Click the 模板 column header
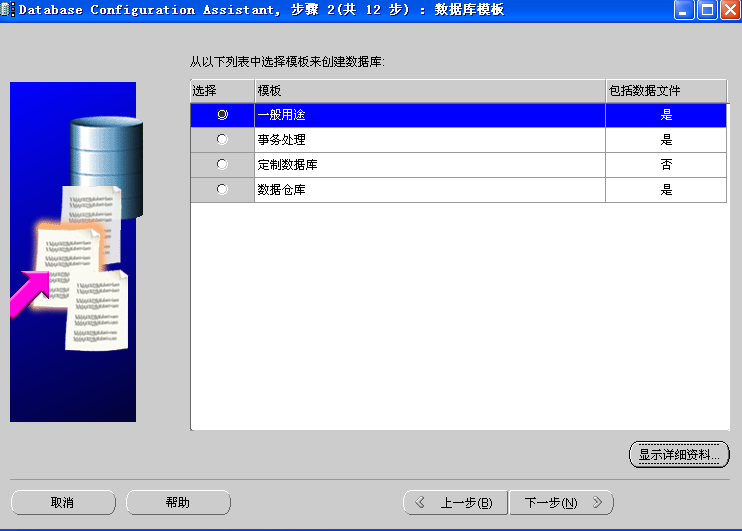Viewport: 742px width, 531px height. (x=430, y=91)
